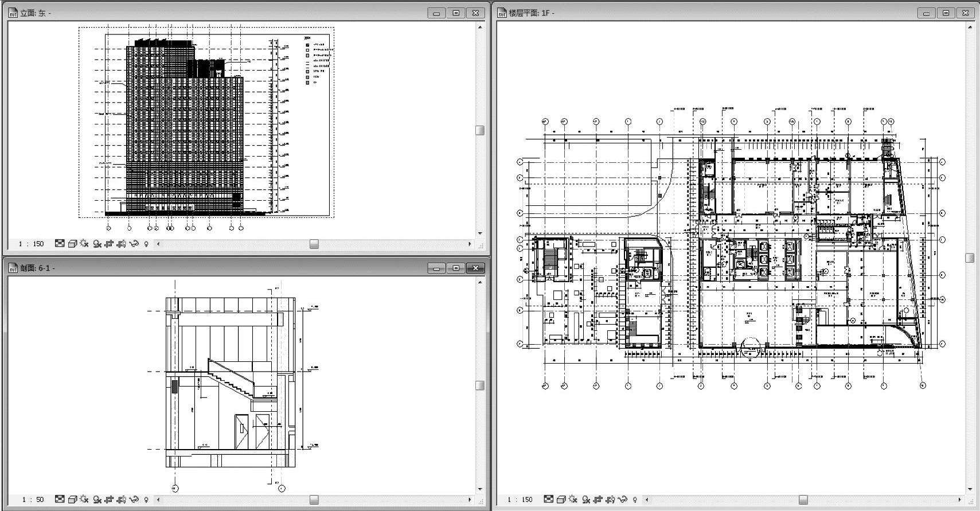
Task: Change visual style in the 6-1 section view
Action: coord(72,500)
